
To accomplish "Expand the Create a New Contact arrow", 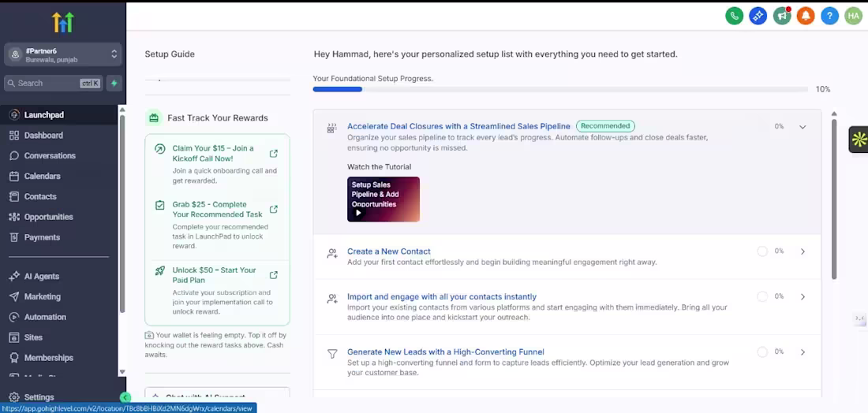I will click(x=803, y=251).
